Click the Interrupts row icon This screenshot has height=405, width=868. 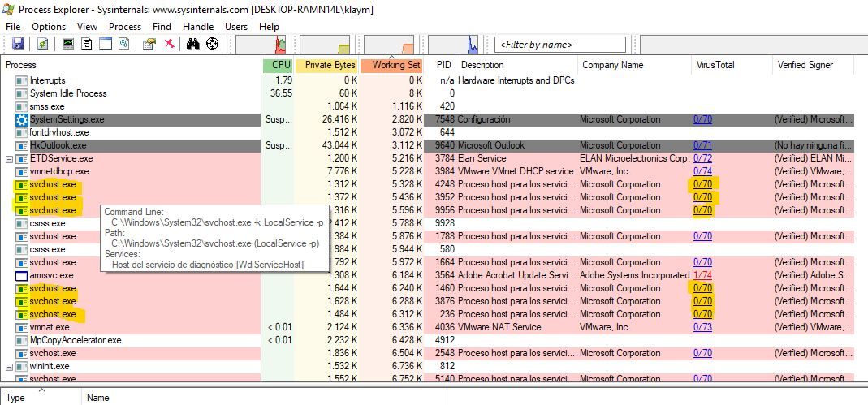pyautogui.click(x=22, y=81)
